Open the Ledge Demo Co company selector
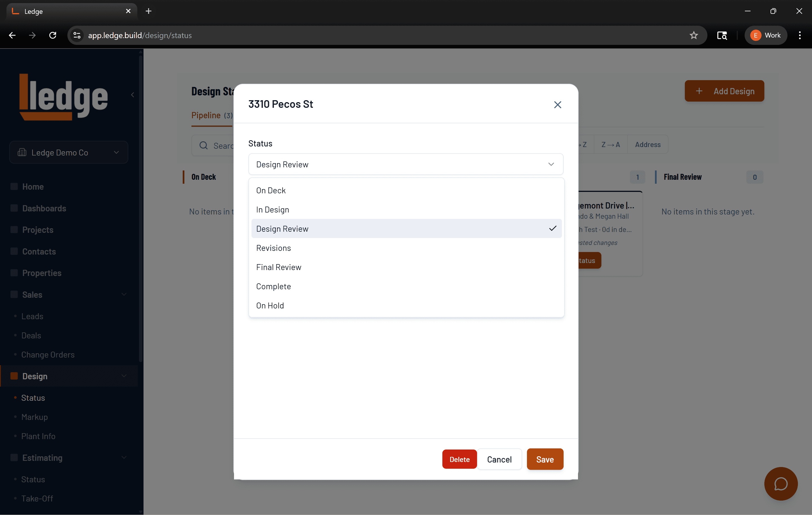The image size is (812, 515). 69,152
